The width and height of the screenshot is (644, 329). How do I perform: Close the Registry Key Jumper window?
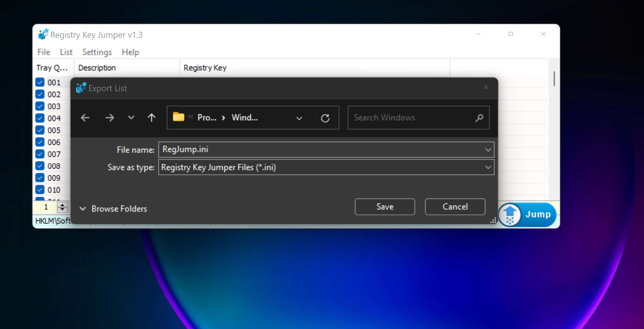tap(543, 34)
